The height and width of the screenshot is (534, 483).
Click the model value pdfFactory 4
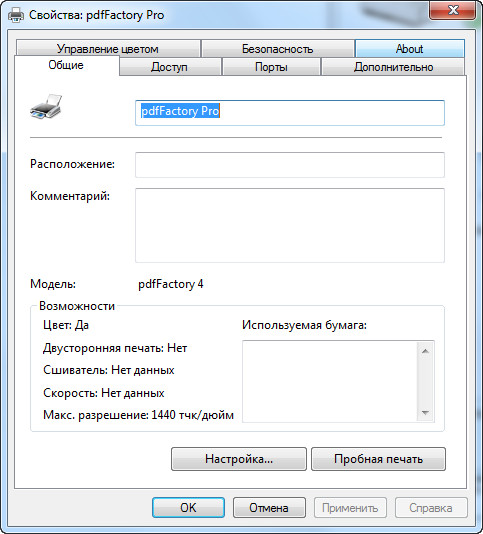(171, 284)
